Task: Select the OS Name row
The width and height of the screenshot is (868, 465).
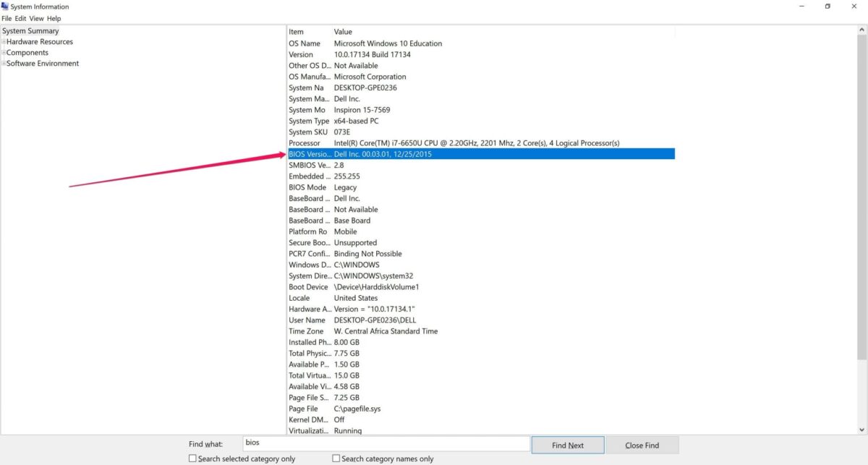Action: pyautogui.click(x=481, y=43)
